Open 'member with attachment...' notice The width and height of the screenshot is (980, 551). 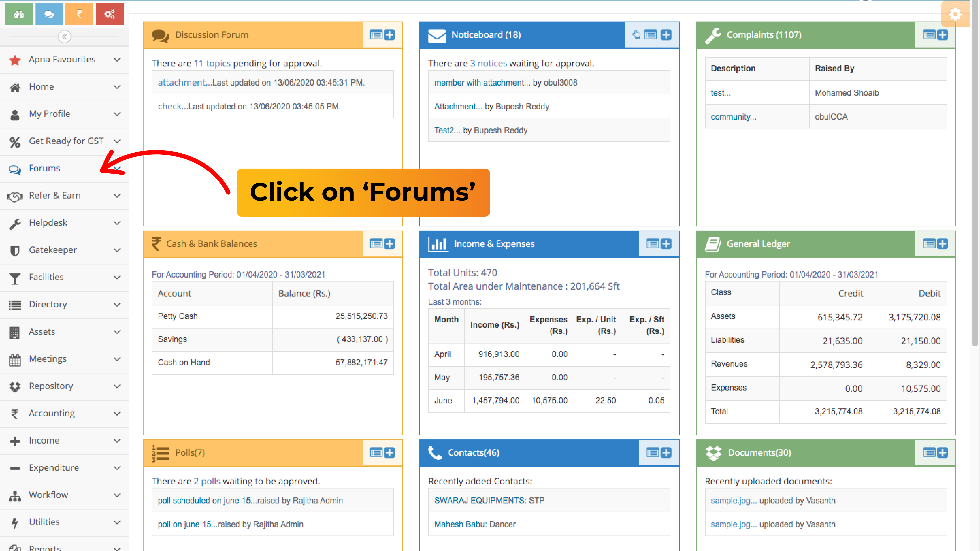482,83
